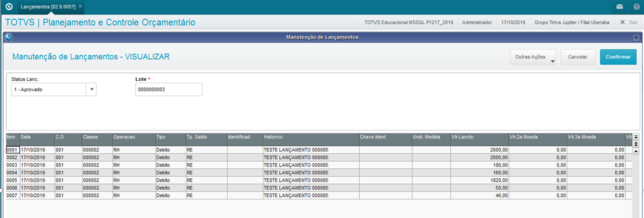
Task: Click the 180,00 value in row 0003
Action: pos(501,165)
